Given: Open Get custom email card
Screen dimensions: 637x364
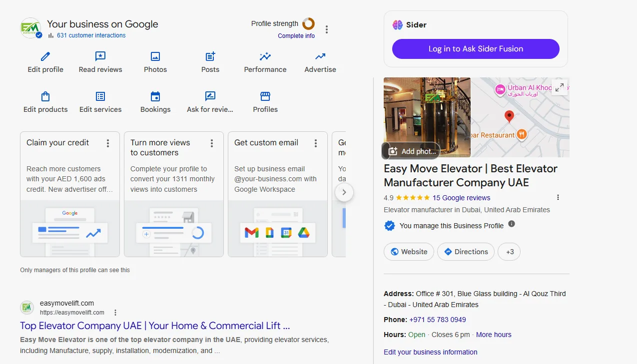Looking at the screenshot, I should coord(278,194).
